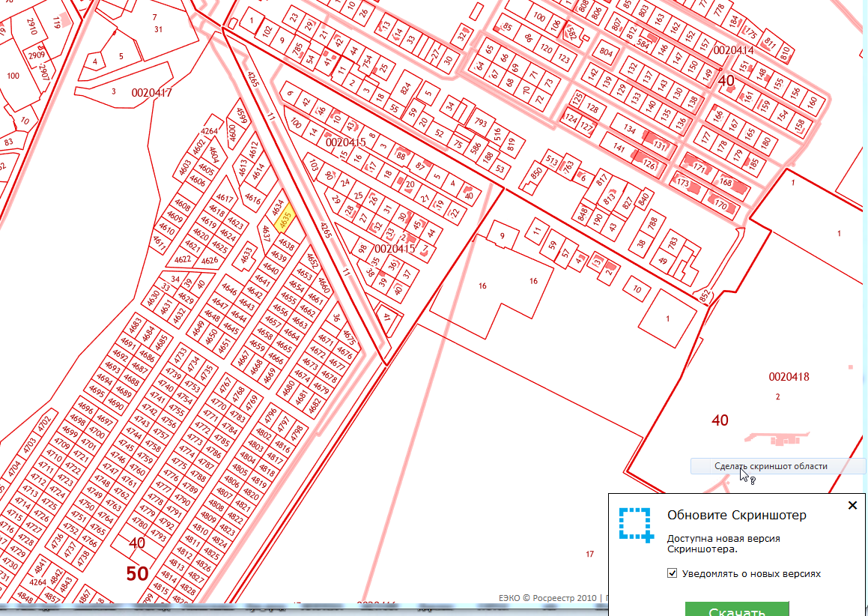
Task: Select parcel 824
Action: pos(406,89)
